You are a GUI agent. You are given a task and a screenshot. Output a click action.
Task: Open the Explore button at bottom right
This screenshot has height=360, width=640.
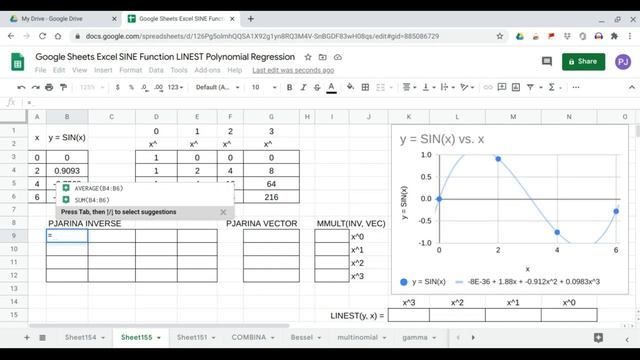[599, 338]
